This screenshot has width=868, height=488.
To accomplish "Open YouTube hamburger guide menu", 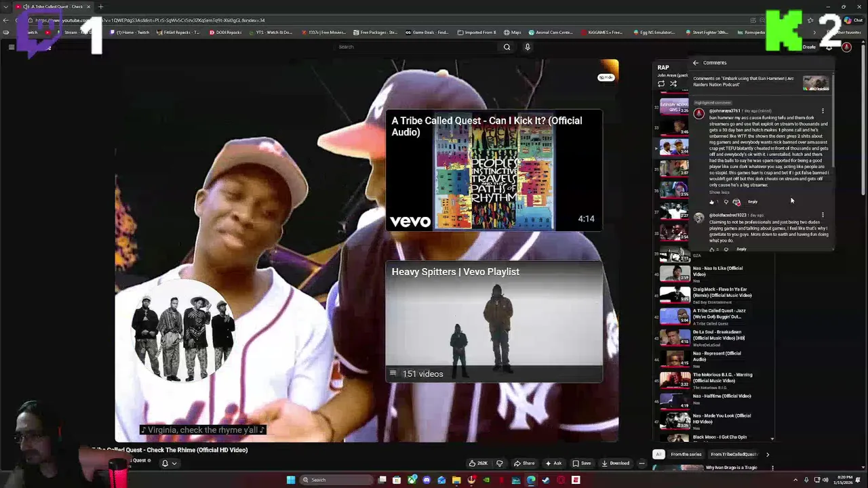I will pyautogui.click(x=12, y=47).
